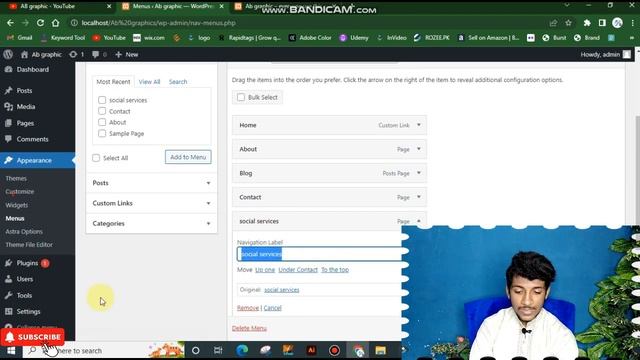Open Chrome three-dot menu
Image resolution: width=640 pixels, height=360 pixels.
[x=632, y=23]
